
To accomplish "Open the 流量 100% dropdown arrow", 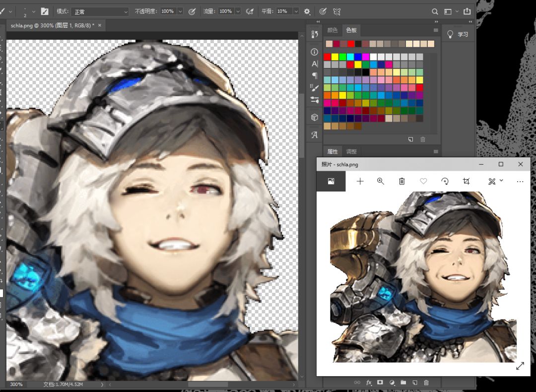I will coord(238,11).
